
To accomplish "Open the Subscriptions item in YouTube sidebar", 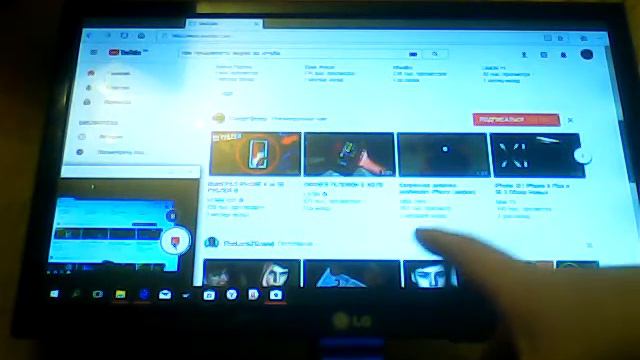I will coord(109,102).
